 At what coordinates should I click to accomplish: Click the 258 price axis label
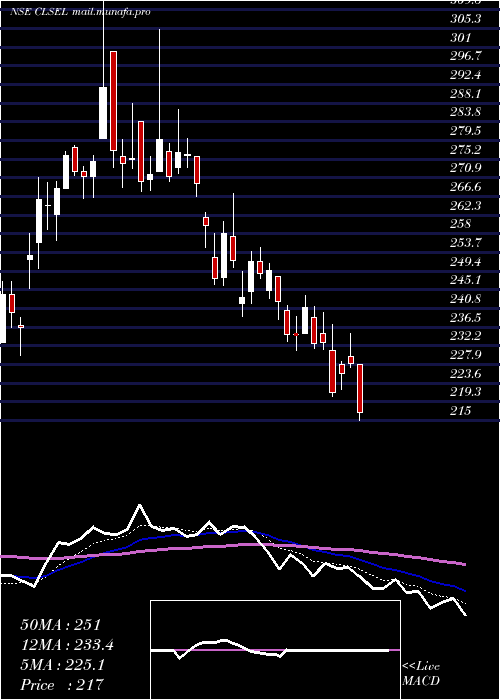(461, 224)
